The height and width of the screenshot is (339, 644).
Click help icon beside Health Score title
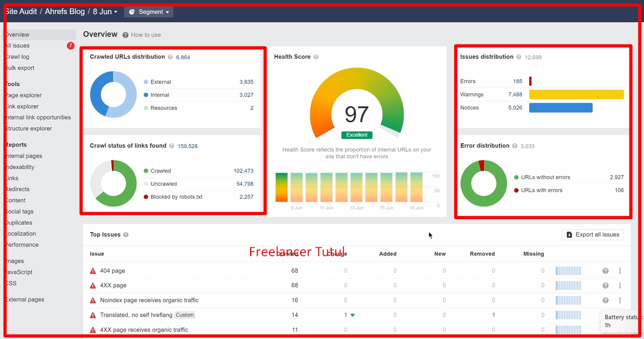tap(316, 57)
